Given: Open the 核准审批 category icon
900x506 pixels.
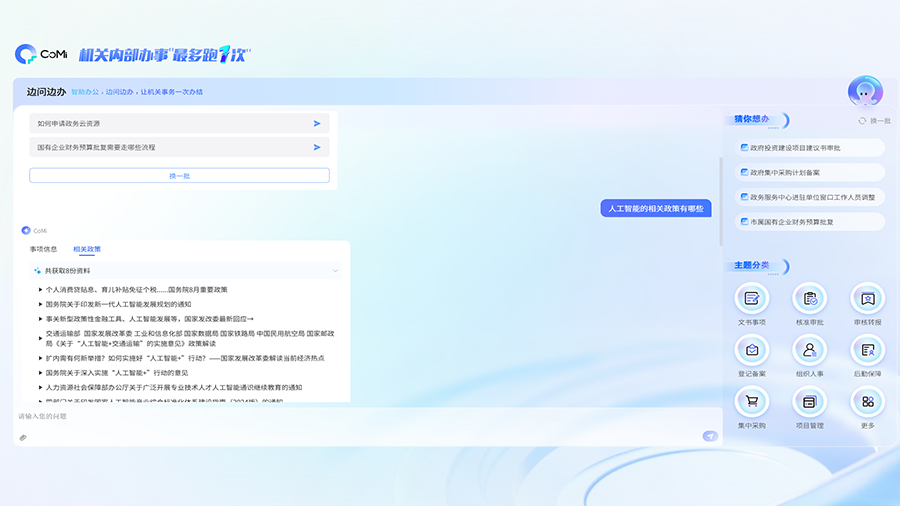Looking at the screenshot, I should 809,298.
